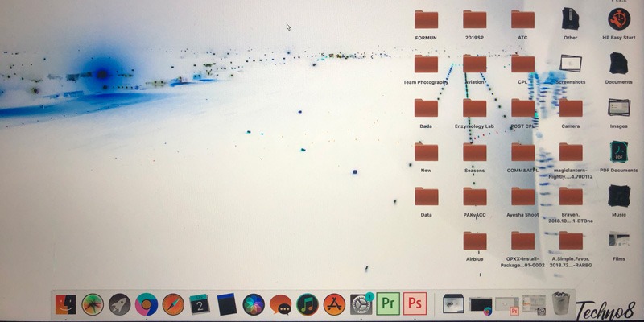
Task: Launch iTunes music note icon in Dock
Action: [308, 304]
